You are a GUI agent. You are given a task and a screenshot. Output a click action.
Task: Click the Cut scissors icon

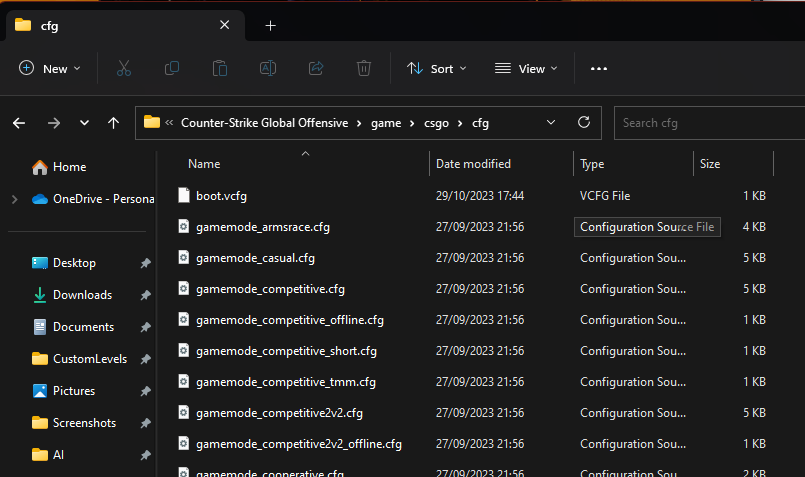[x=124, y=68]
